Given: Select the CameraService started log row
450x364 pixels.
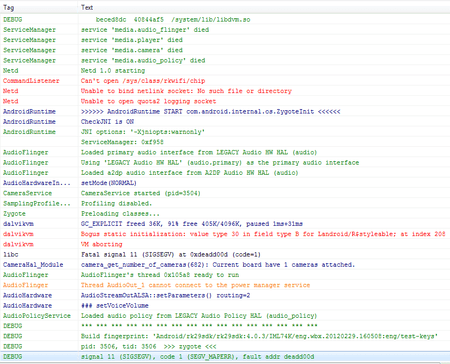Looking at the screenshot, I should 225,193.
